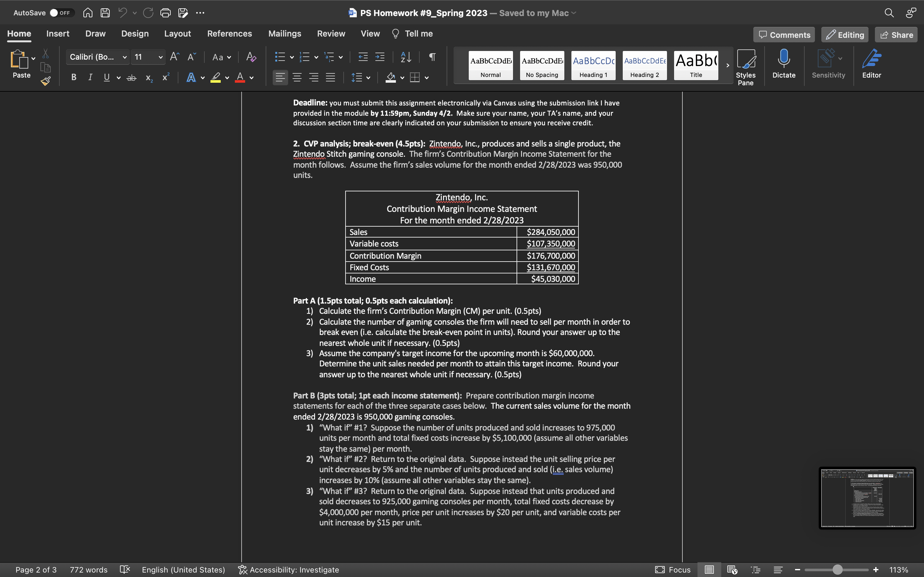
Task: Toggle AutoSave on
Action: tap(63, 13)
